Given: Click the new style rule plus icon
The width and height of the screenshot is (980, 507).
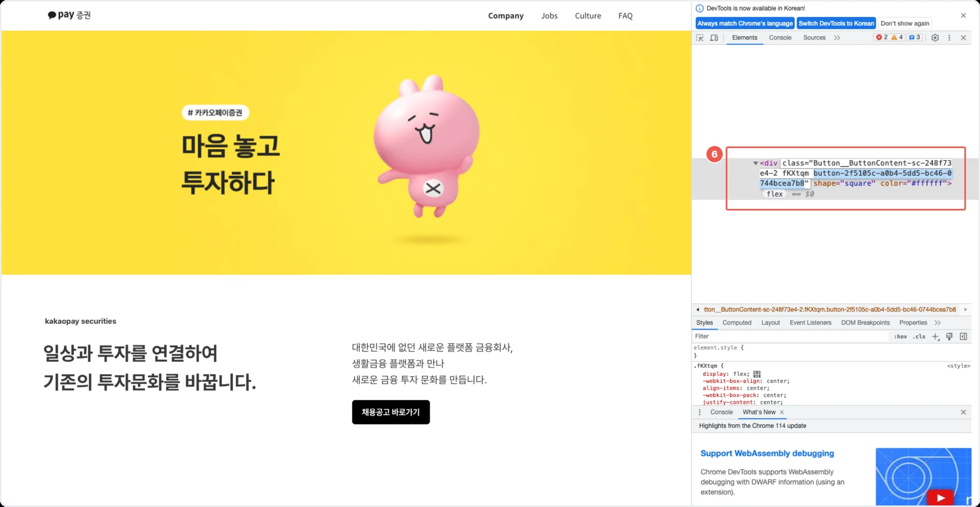Looking at the screenshot, I should coord(936,336).
